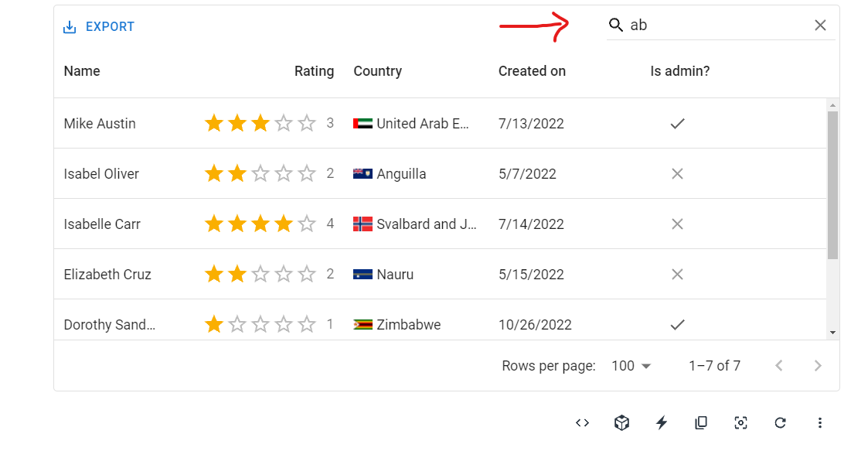Open the Rows per page dropdown
Viewport: 868px width, 451px height.
click(x=630, y=365)
